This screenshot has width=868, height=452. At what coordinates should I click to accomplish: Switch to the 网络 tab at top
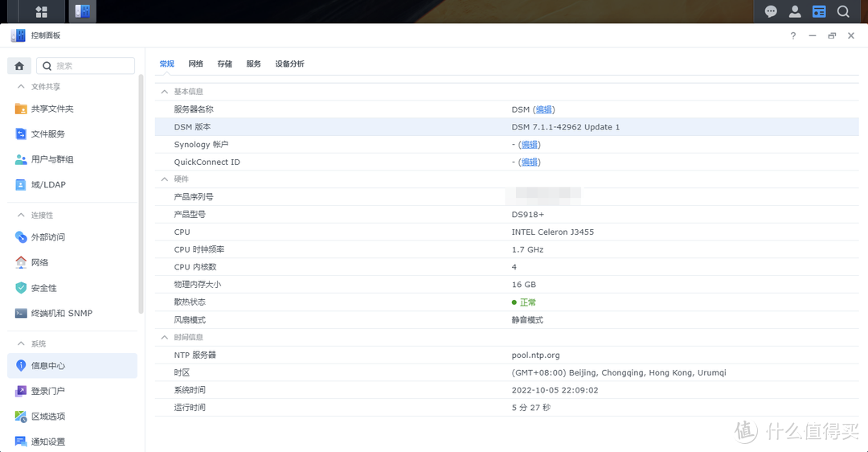pyautogui.click(x=195, y=64)
